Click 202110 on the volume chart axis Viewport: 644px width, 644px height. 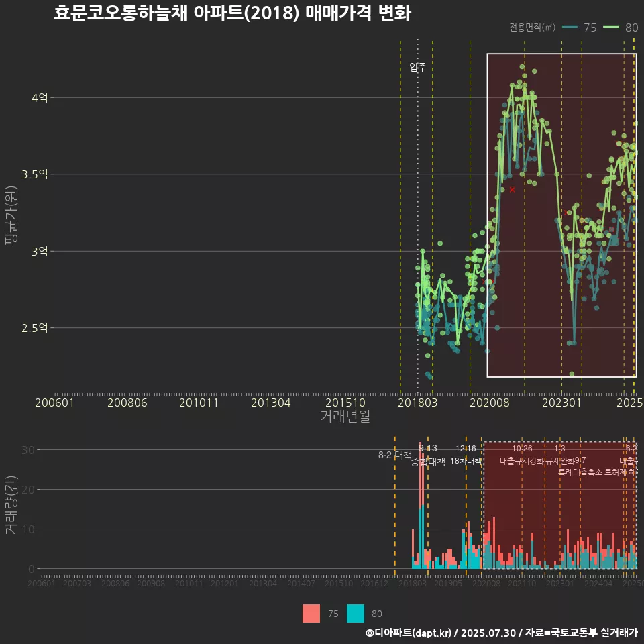(x=522, y=583)
